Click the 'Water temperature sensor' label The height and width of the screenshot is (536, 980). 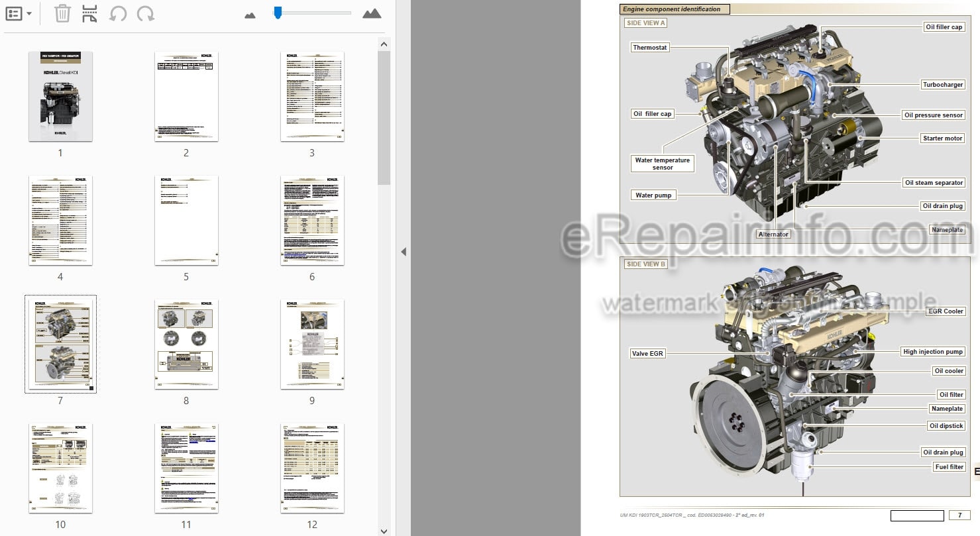pos(663,164)
